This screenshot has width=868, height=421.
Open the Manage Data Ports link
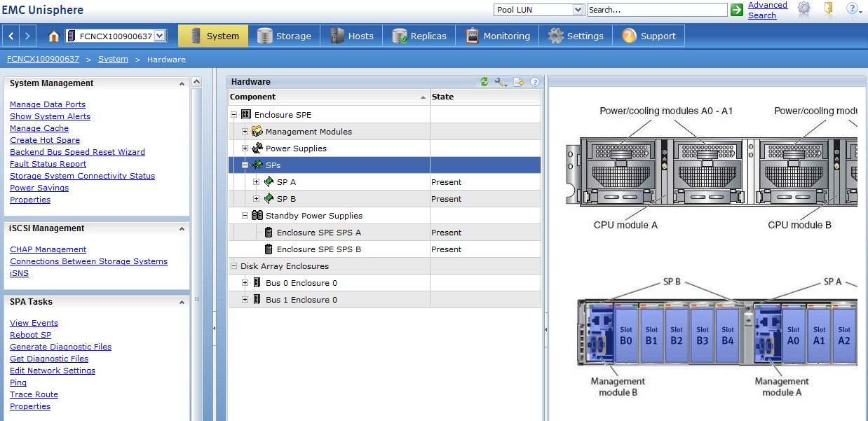(x=48, y=104)
